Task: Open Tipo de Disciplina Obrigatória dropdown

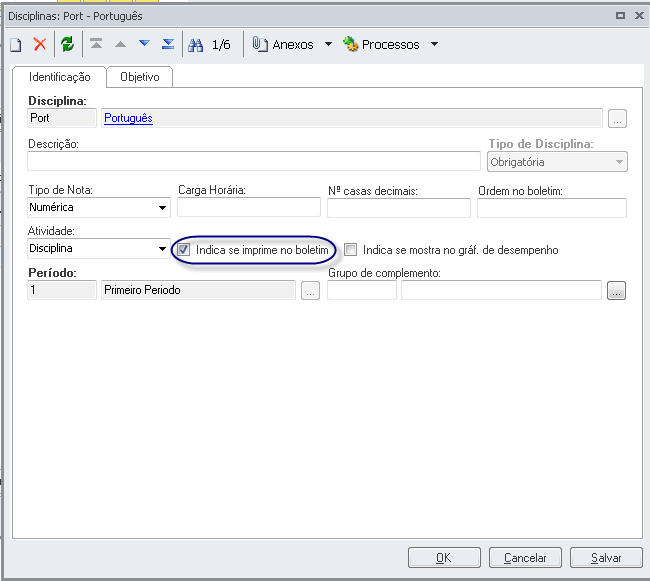Action: (x=557, y=162)
